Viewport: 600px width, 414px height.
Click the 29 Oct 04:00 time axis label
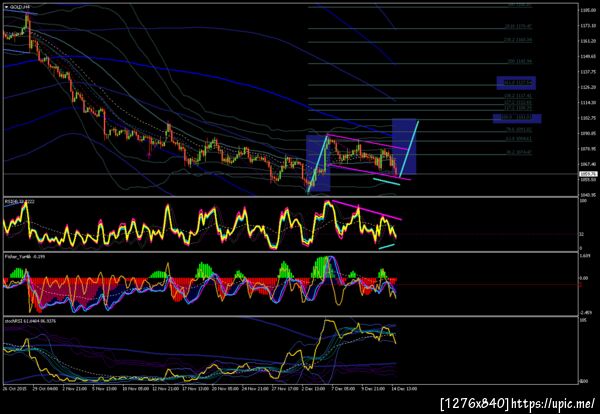[x=45, y=388]
